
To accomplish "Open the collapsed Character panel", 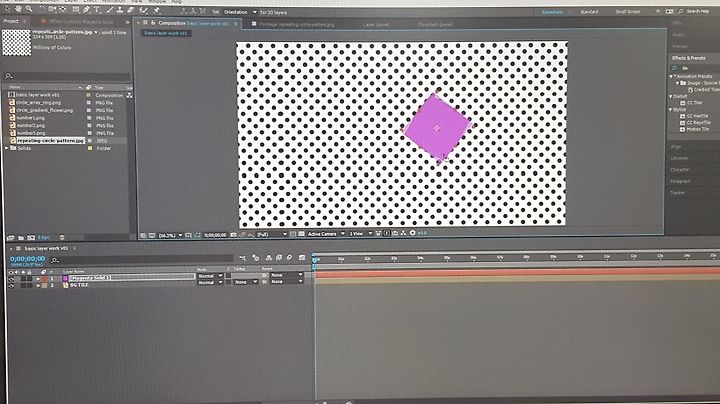I will coord(680,169).
